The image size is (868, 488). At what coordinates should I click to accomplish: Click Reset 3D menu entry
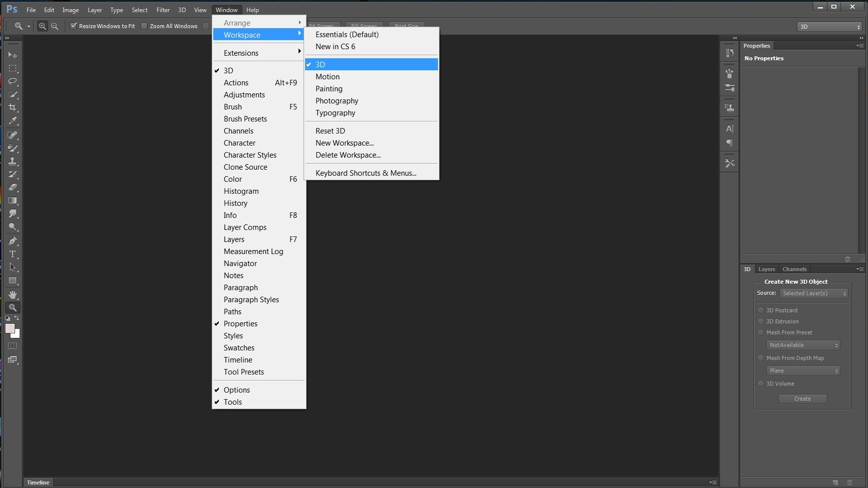371,131
